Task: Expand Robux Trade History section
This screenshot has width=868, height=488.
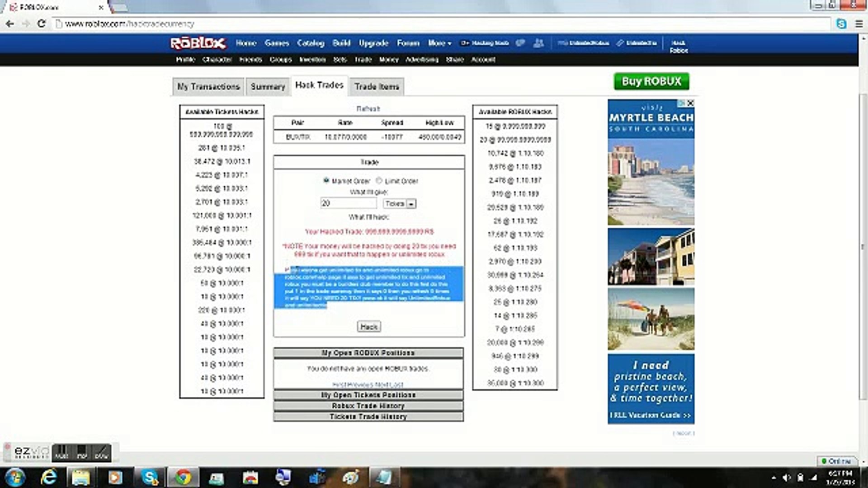Action: (368, 406)
